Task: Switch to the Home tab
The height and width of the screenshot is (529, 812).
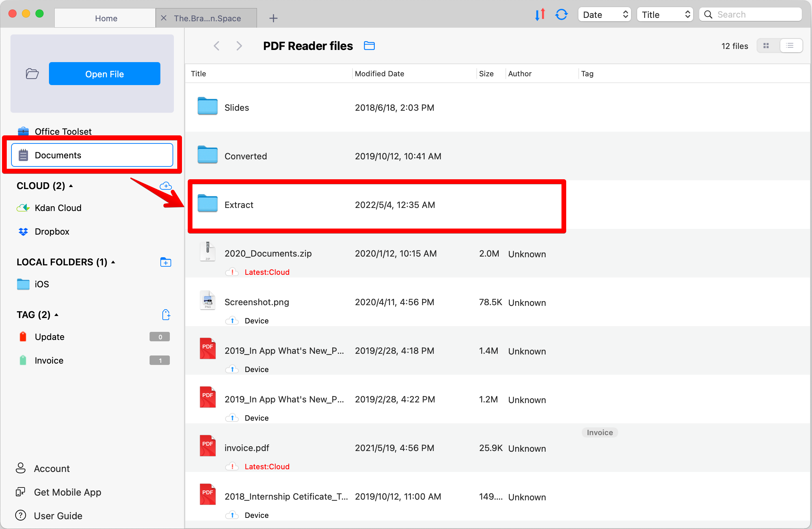Action: [x=105, y=18]
